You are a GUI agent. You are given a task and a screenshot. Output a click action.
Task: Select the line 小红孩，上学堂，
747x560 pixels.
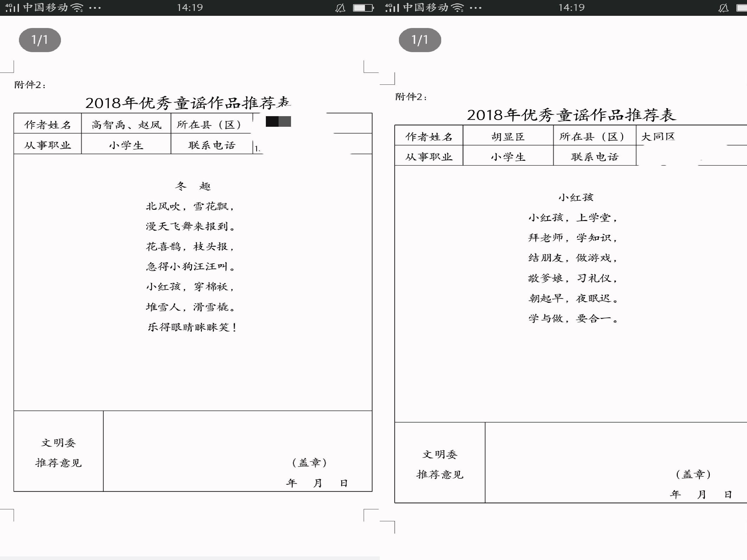pyautogui.click(x=573, y=218)
